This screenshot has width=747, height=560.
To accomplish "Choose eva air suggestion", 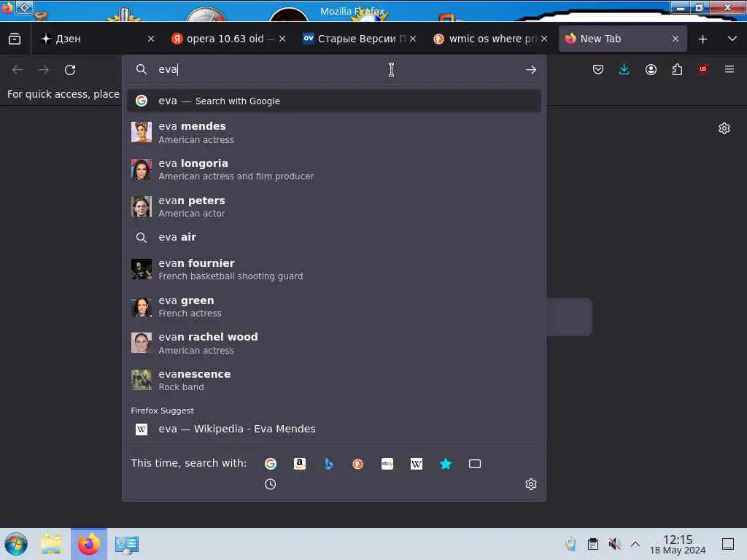I will (x=334, y=237).
